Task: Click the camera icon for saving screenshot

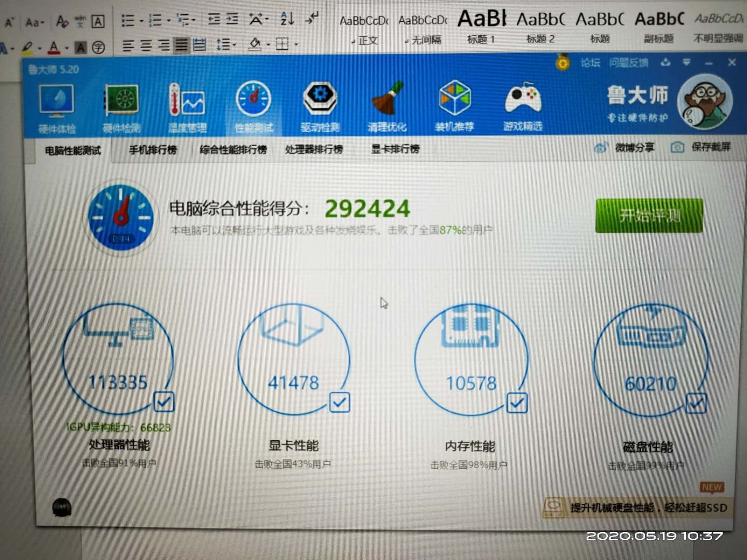Action: [677, 147]
